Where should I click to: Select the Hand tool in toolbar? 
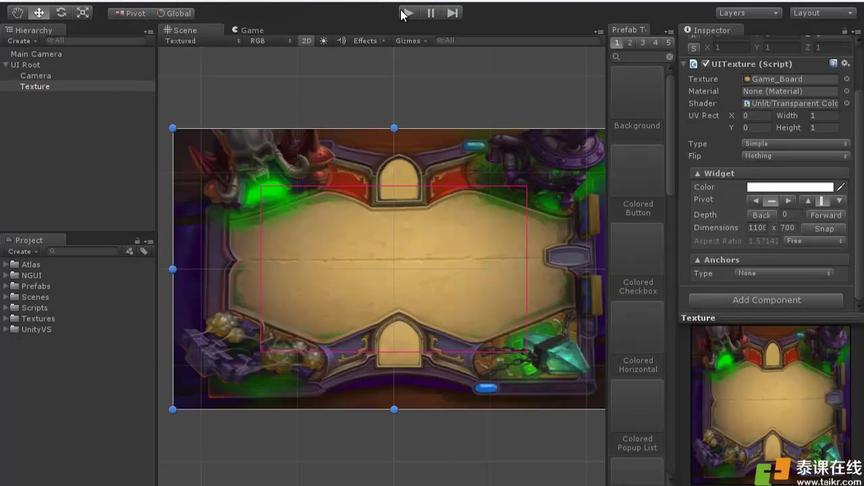click(x=18, y=12)
